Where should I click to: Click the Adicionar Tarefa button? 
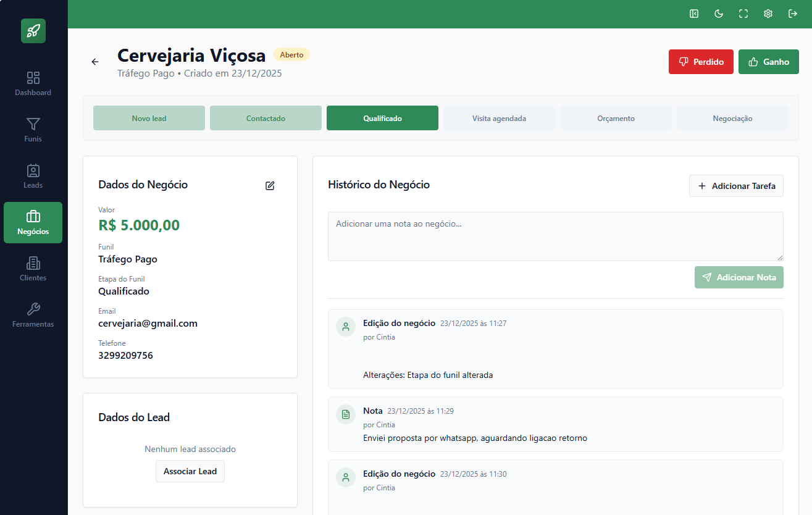pos(736,186)
